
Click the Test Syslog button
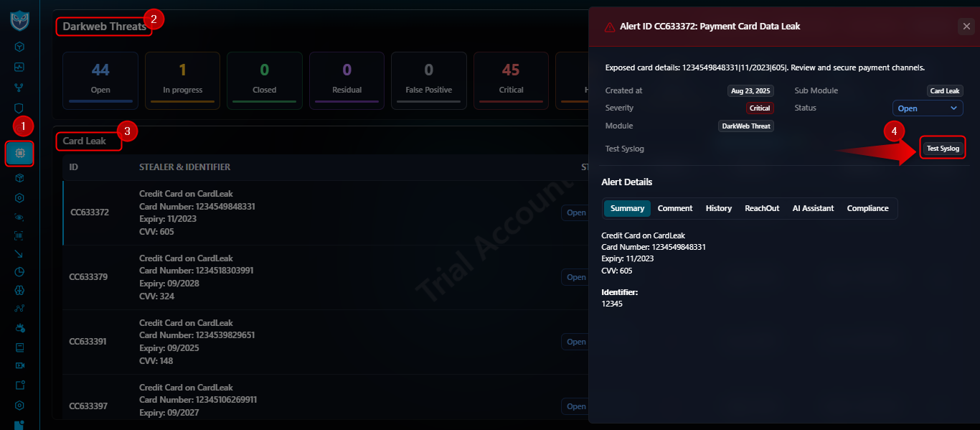[x=943, y=149]
